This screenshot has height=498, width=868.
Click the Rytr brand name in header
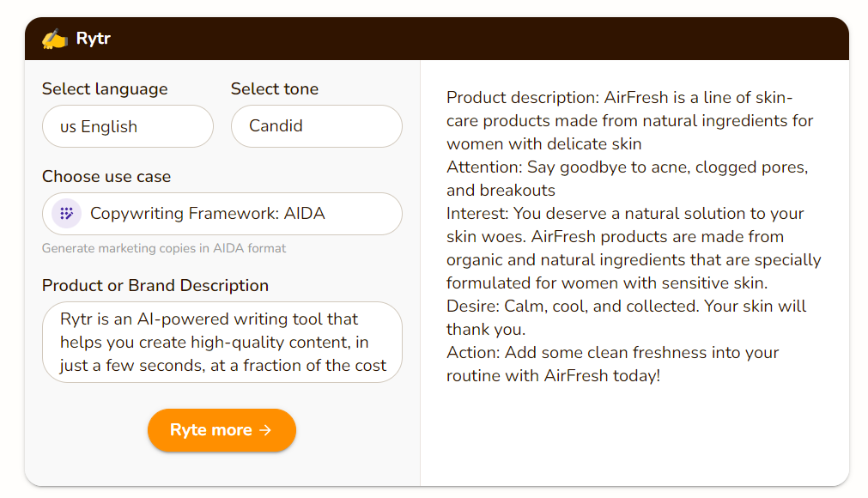pyautogui.click(x=93, y=38)
